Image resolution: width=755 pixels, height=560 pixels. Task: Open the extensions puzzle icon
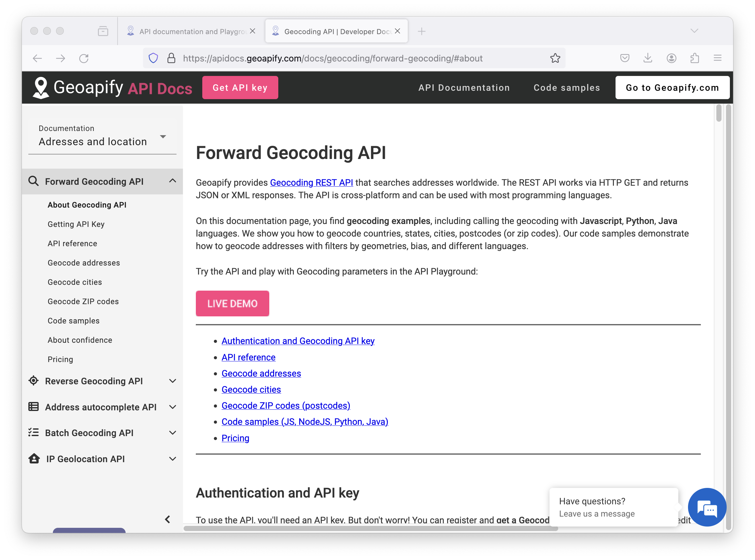point(695,58)
